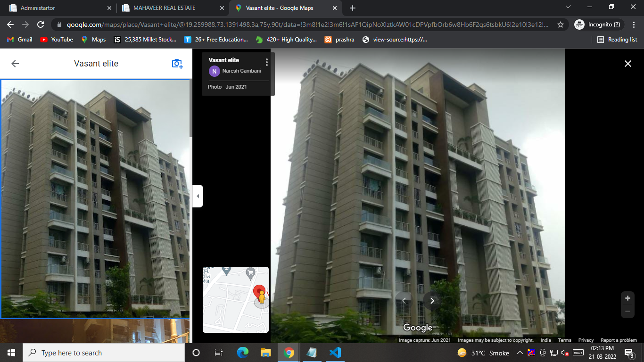Select the Vasant elite building thumbnail
The height and width of the screenshot is (362, 644).
point(95,198)
